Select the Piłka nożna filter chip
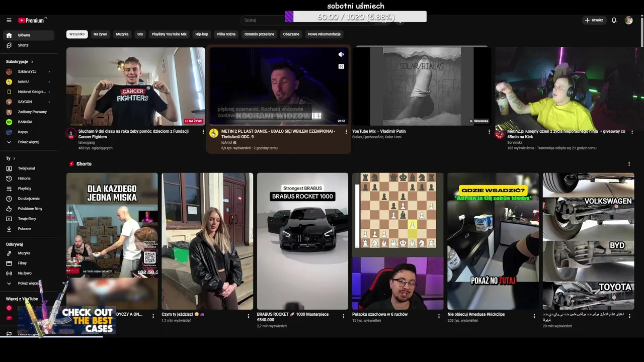 (226, 34)
